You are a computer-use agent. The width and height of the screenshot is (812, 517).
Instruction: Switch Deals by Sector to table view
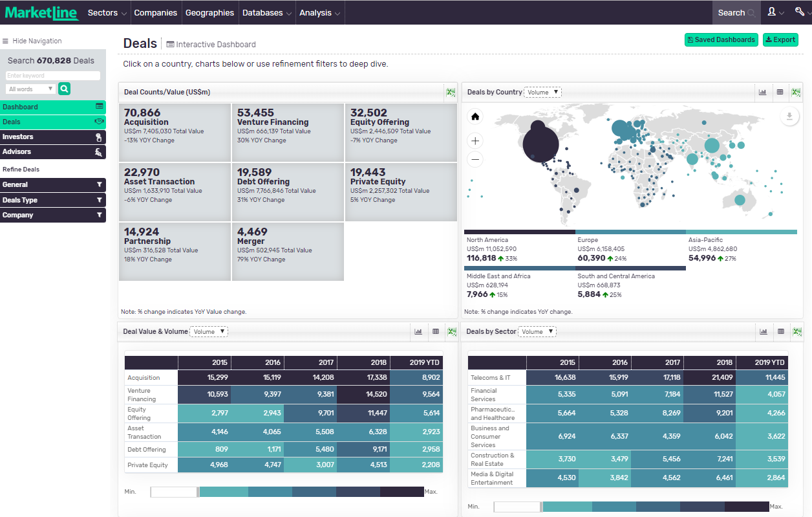point(781,331)
